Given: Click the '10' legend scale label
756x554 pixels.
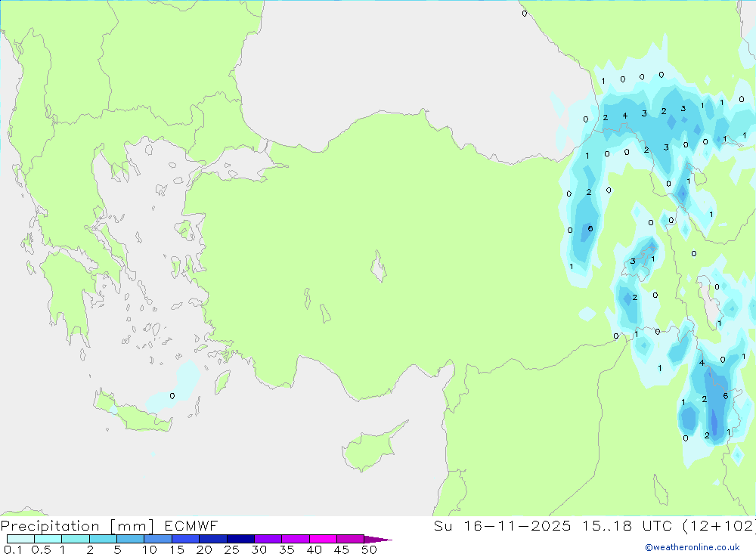Looking at the screenshot, I should point(150,549).
